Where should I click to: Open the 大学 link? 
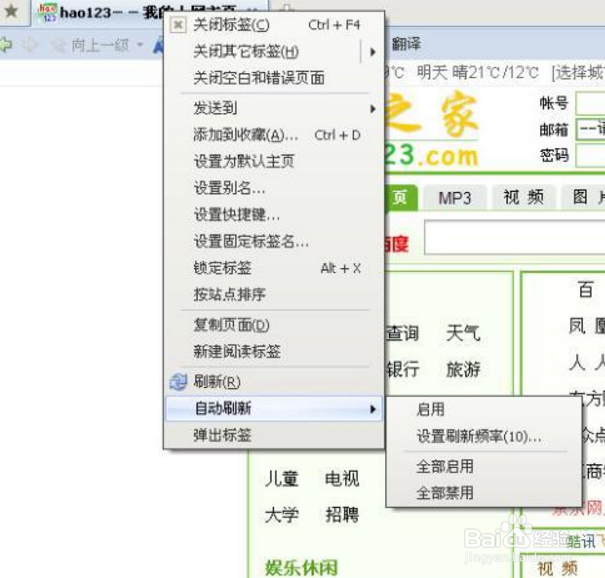click(x=281, y=515)
